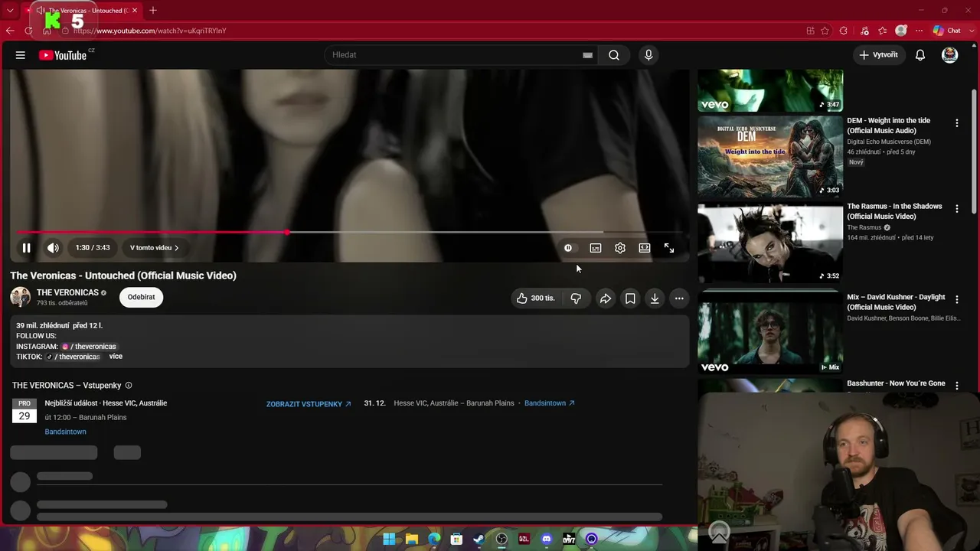Open options for The Rasmus video
Image resolution: width=980 pixels, height=551 pixels.
(956, 208)
